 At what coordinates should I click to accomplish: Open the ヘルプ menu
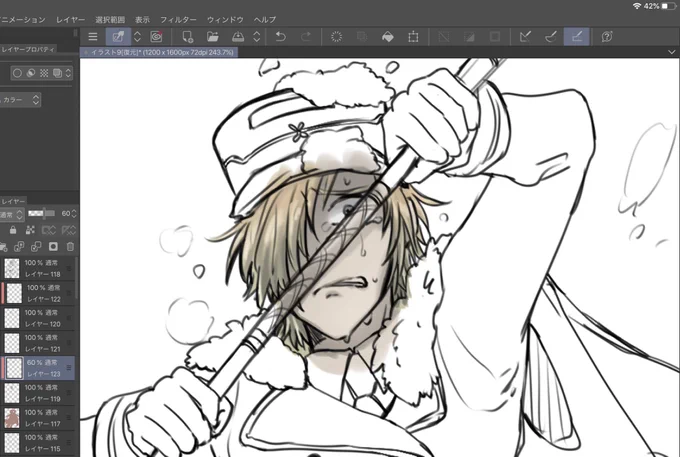pyautogui.click(x=265, y=20)
